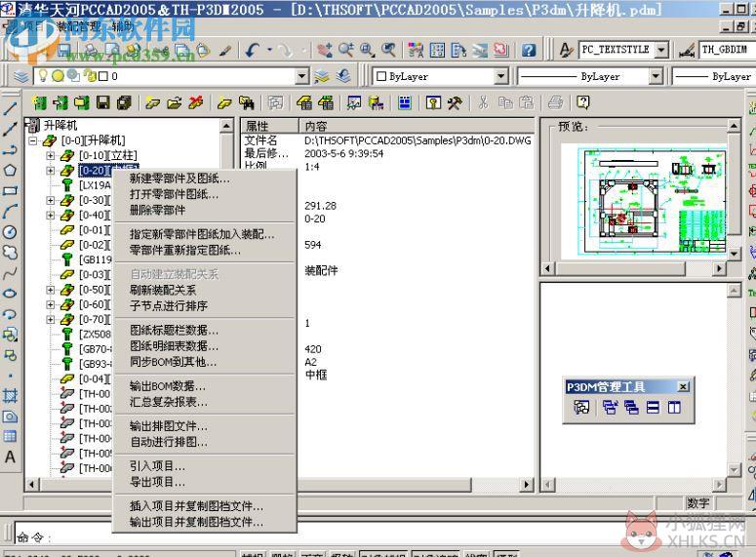The width and height of the screenshot is (756, 557).
Task: Select the Multiline Text 'A' tool
Action: click(x=10, y=457)
